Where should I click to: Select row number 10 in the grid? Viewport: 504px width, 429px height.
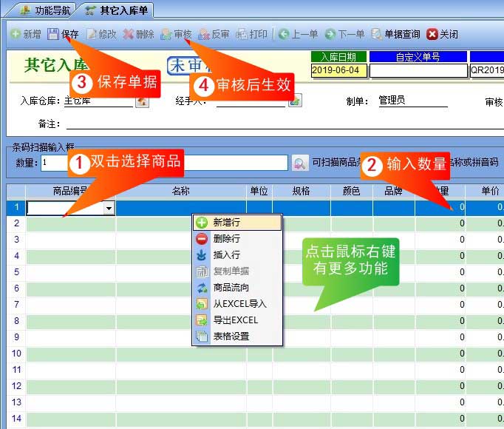pos(16,354)
